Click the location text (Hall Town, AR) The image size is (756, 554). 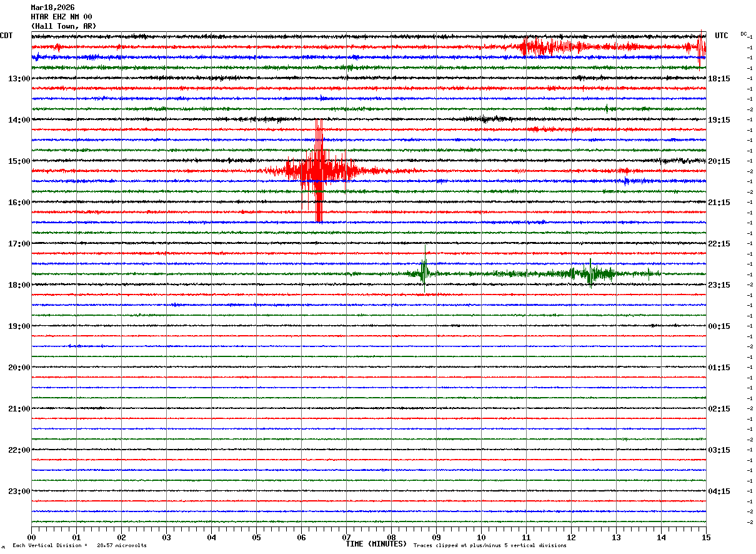point(64,26)
